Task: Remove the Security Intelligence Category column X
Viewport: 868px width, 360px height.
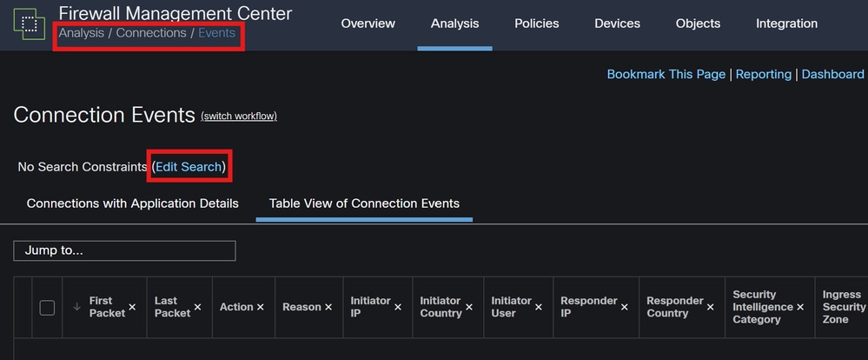Action: point(800,307)
